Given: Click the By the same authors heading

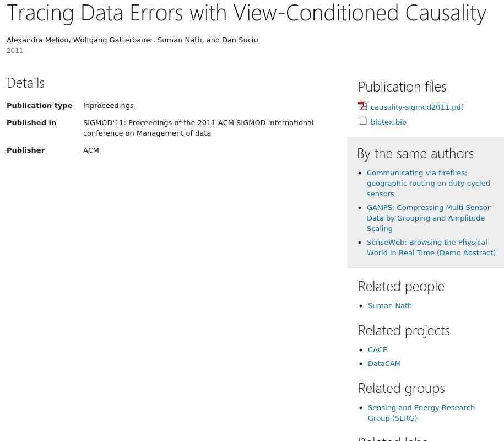Looking at the screenshot, I should tap(415, 153).
